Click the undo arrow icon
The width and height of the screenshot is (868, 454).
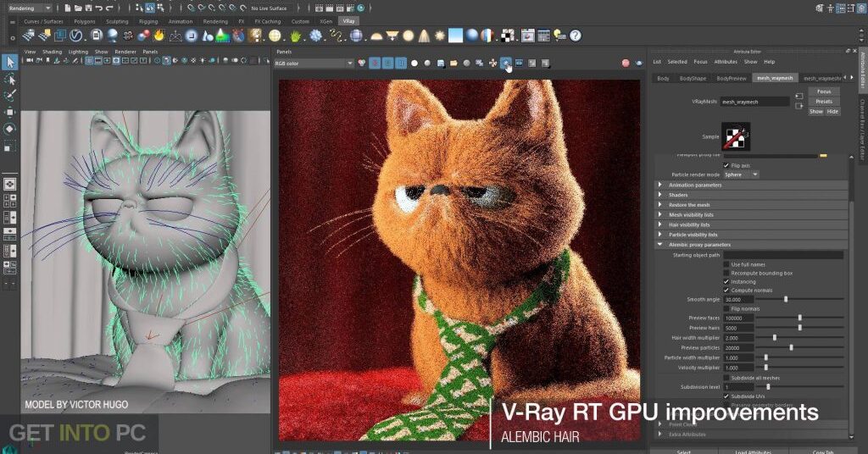(98, 8)
